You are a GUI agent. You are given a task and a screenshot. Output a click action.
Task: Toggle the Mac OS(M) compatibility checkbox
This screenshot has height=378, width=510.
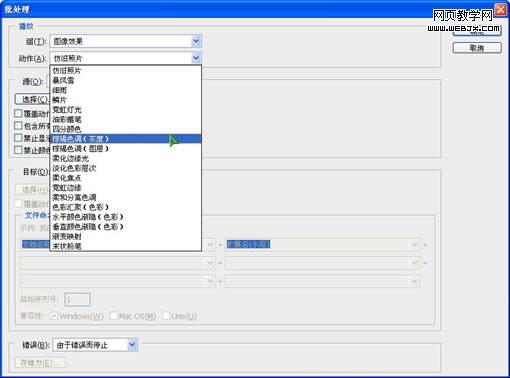coord(114,316)
